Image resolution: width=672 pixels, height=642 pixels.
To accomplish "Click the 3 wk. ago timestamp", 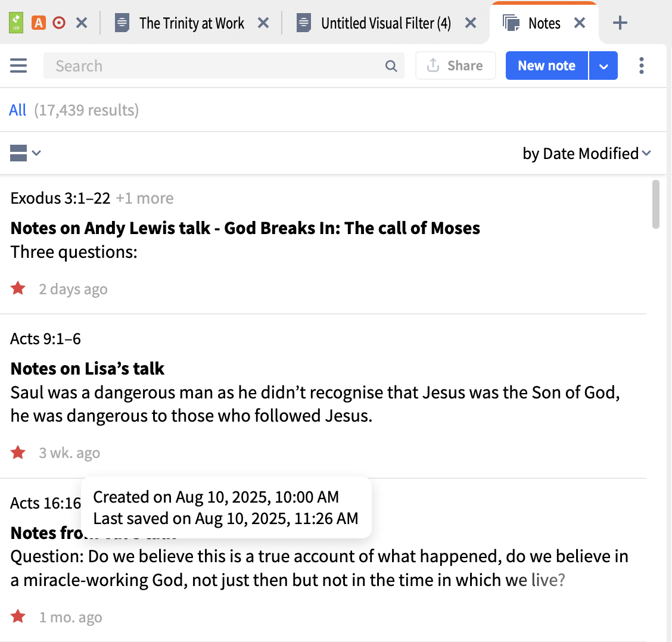I will click(x=70, y=453).
